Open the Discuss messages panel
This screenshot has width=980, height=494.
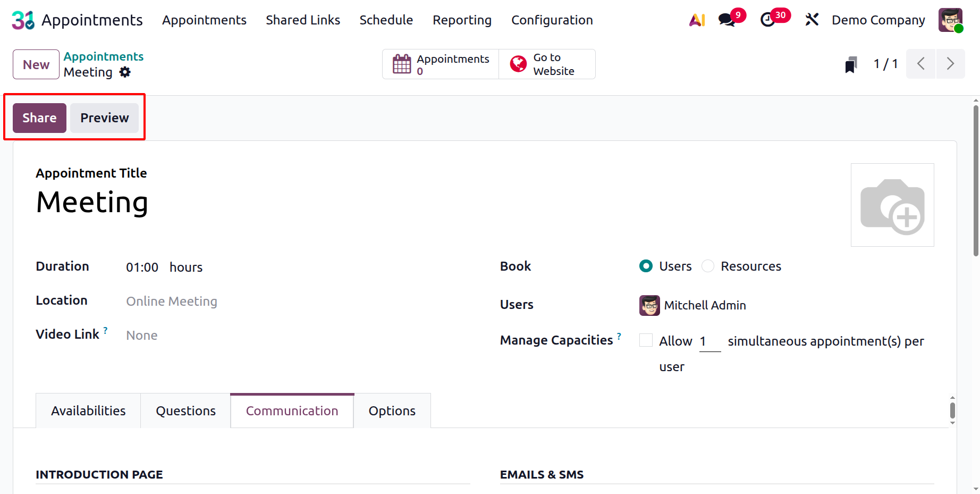point(726,20)
